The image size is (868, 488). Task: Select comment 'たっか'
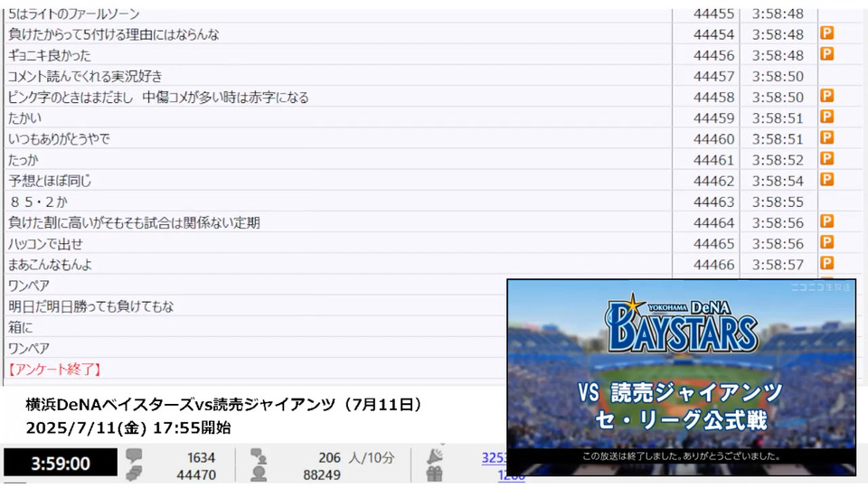[x=24, y=160]
